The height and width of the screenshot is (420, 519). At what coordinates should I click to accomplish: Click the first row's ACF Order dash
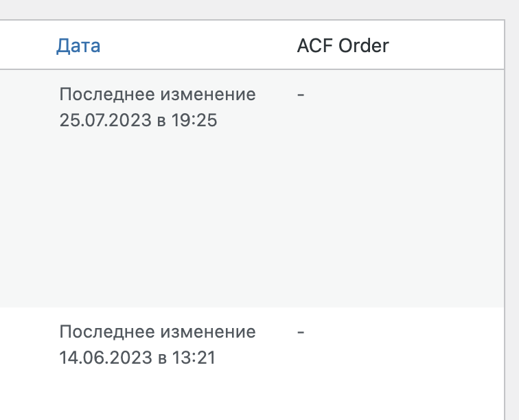[x=301, y=95]
